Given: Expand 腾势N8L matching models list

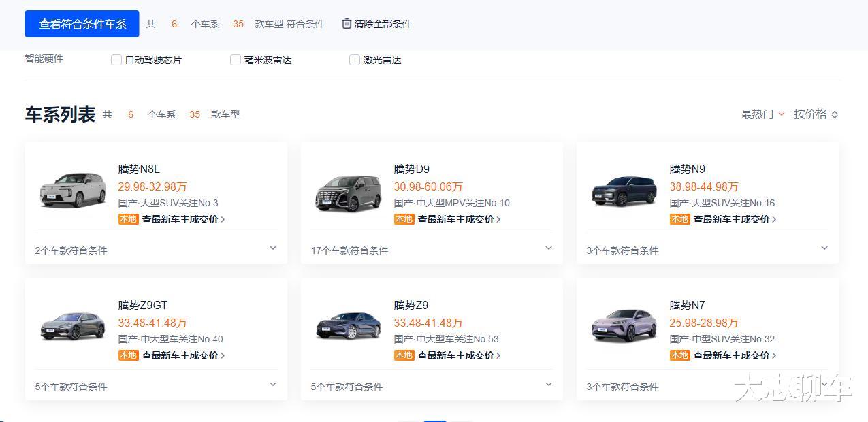Looking at the screenshot, I should 273,248.
